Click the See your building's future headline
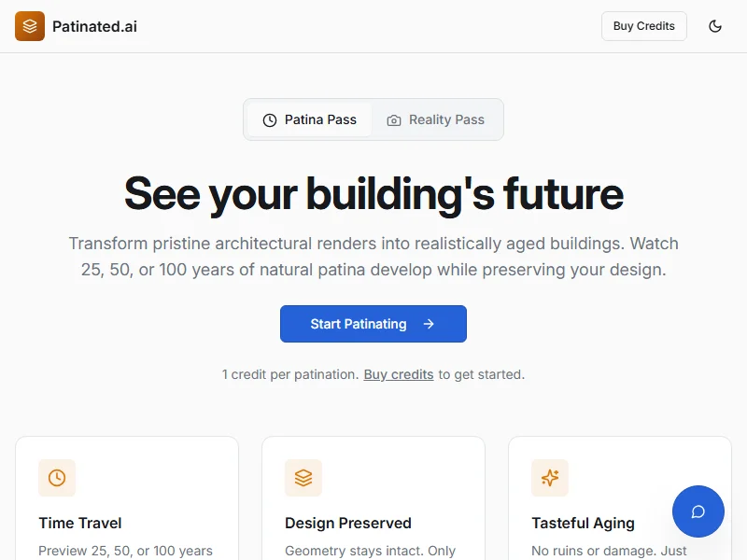Screen dimensions: 747x560 tap(373, 193)
